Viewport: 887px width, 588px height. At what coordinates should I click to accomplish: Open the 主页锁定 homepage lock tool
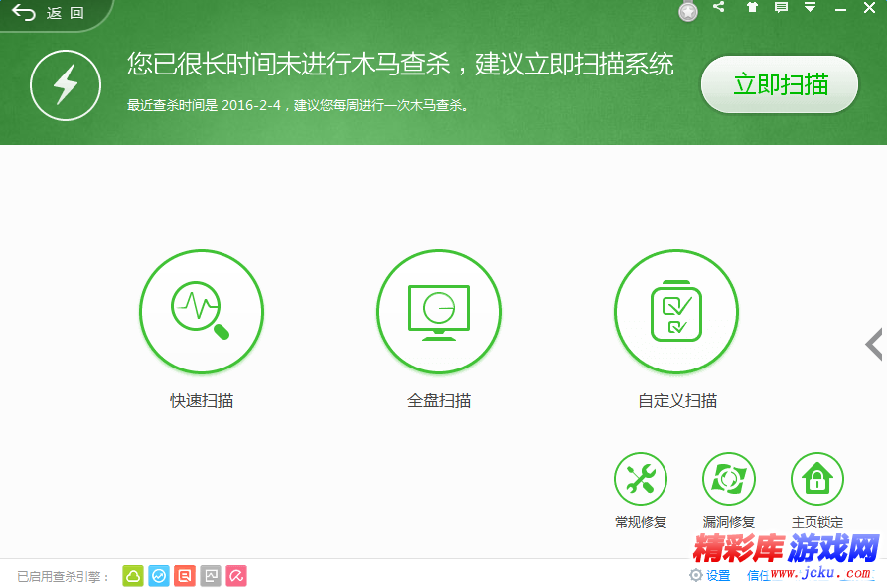(x=816, y=480)
